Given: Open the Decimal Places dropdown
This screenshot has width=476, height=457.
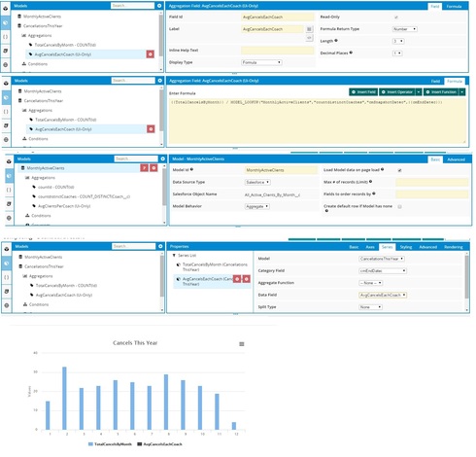Looking at the screenshot, I should pyautogui.click(x=397, y=53).
